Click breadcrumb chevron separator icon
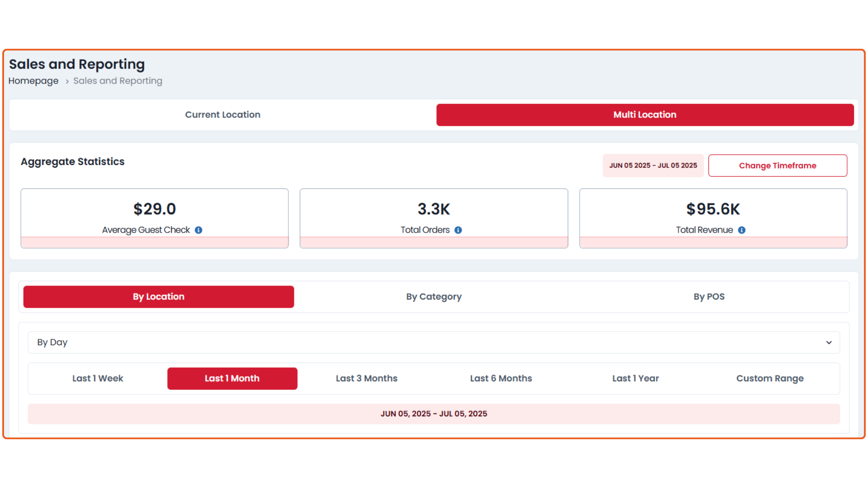 (67, 81)
